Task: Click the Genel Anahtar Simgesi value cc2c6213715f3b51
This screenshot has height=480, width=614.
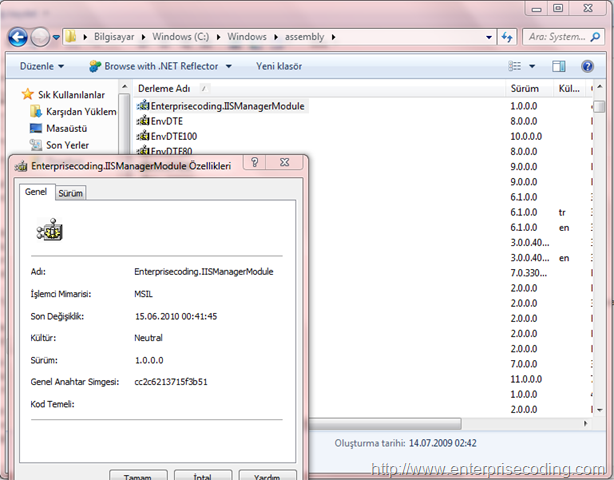Action: click(x=171, y=382)
